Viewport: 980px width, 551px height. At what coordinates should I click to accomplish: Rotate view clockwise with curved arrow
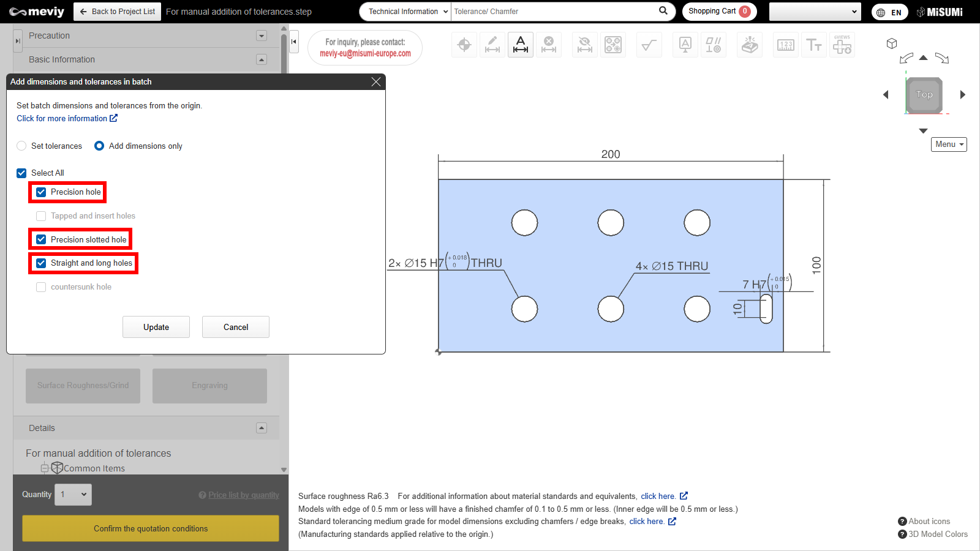(x=942, y=58)
